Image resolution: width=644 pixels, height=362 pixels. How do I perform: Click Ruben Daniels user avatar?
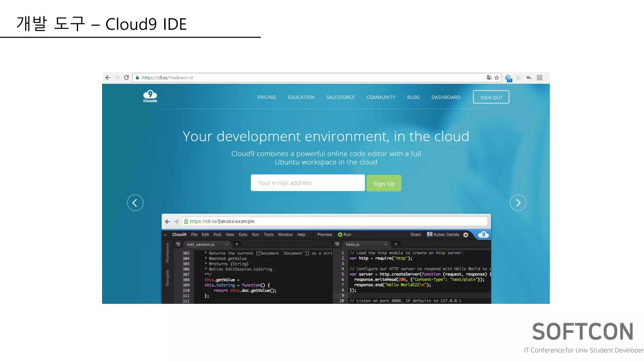coord(430,234)
